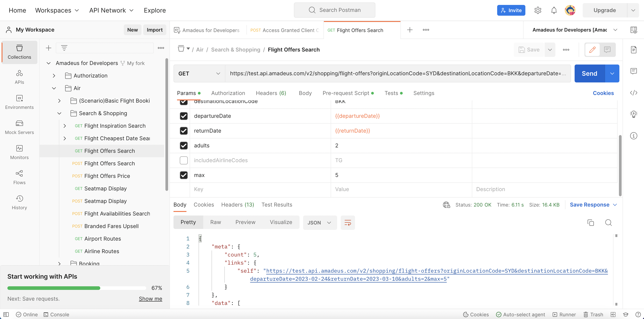Click the collections sidebar scrollbar
The height and width of the screenshot is (319, 644).
click(x=167, y=124)
